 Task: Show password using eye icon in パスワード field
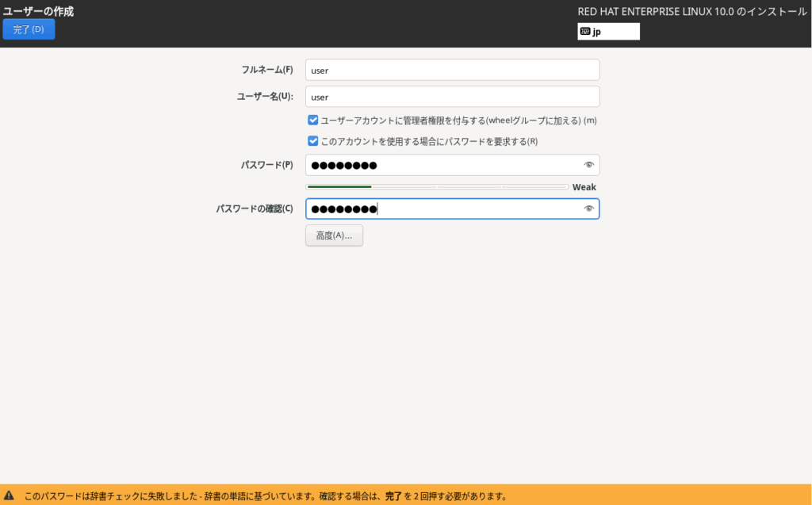[588, 165]
